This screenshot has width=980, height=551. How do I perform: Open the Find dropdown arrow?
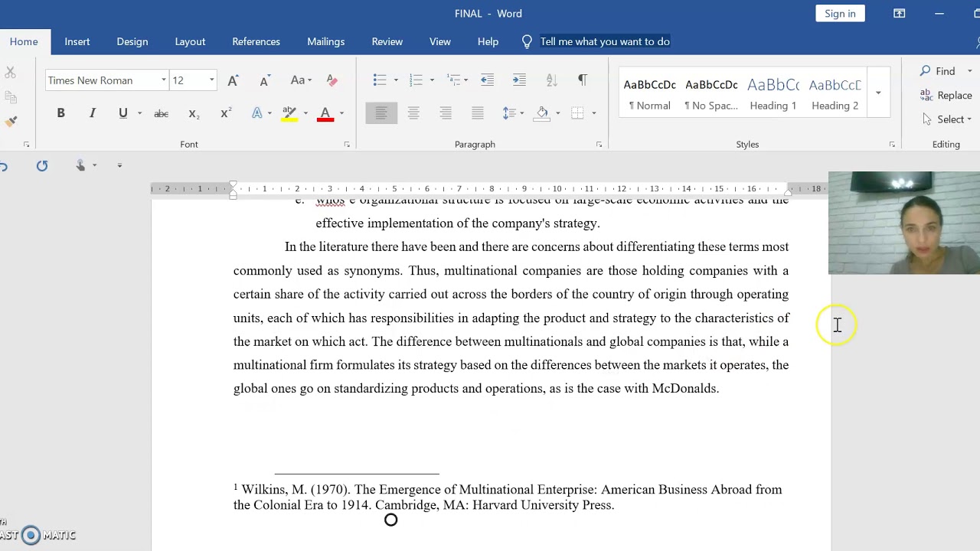tap(969, 71)
